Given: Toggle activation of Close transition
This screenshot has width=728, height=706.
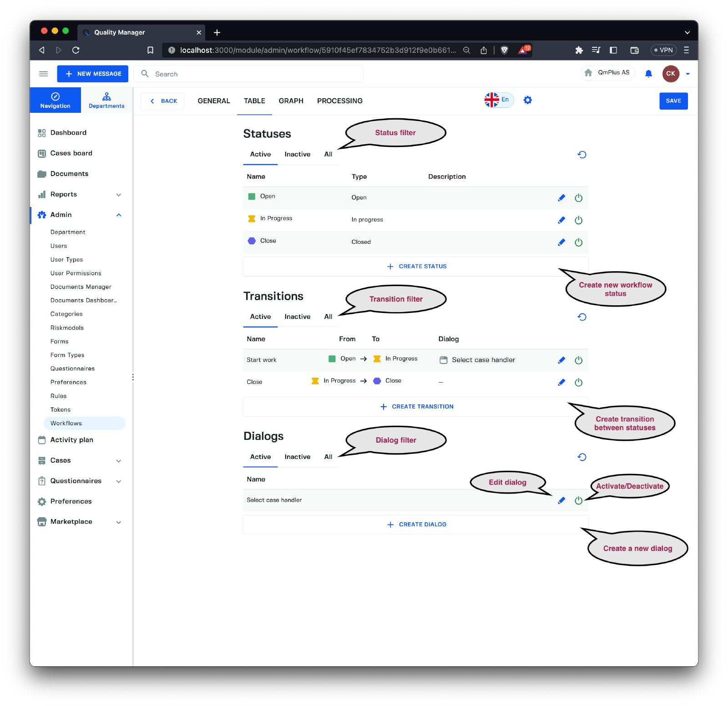Looking at the screenshot, I should [x=578, y=383].
